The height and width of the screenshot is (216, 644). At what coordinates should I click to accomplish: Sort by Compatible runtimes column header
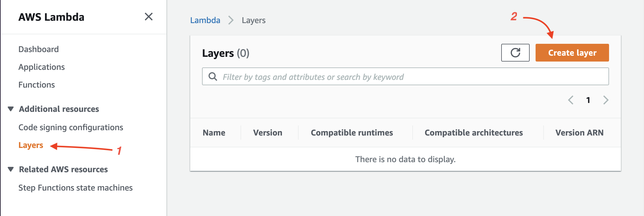(x=352, y=133)
